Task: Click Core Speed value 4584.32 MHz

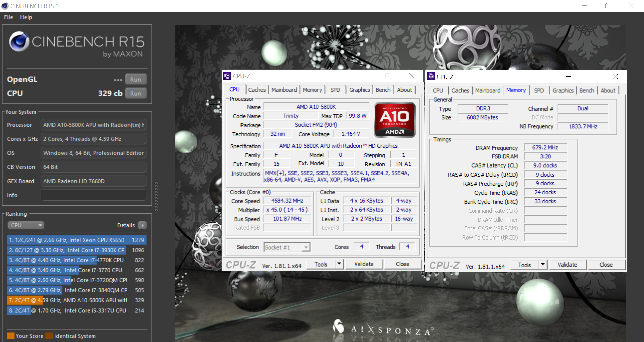Action: pyautogui.click(x=287, y=201)
